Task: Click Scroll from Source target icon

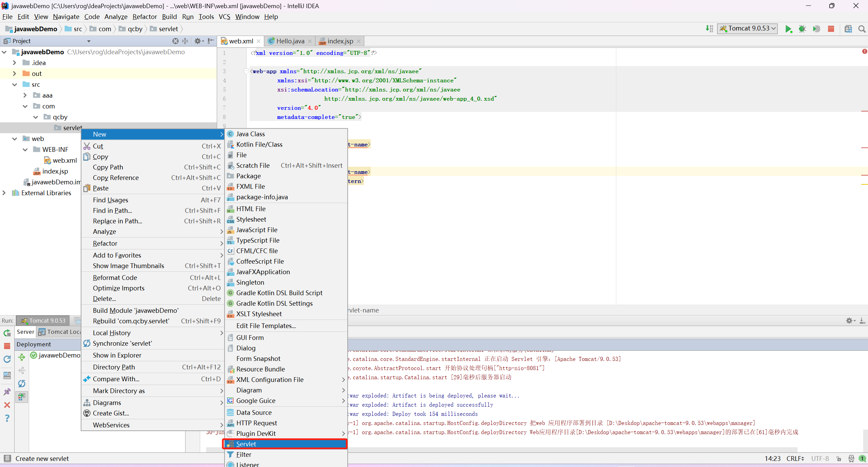Action: pos(175,41)
